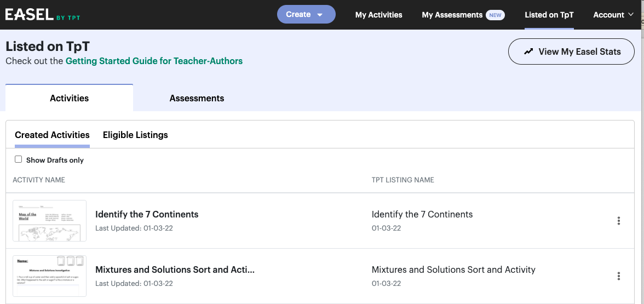The height and width of the screenshot is (304, 644).
Task: Click Last Updated date under Mixtures and Solutions
Action: [134, 284]
